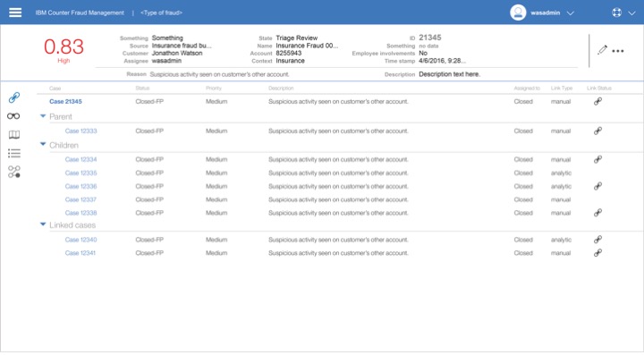Open Case 12341 link
644x355 pixels.
pos(80,253)
